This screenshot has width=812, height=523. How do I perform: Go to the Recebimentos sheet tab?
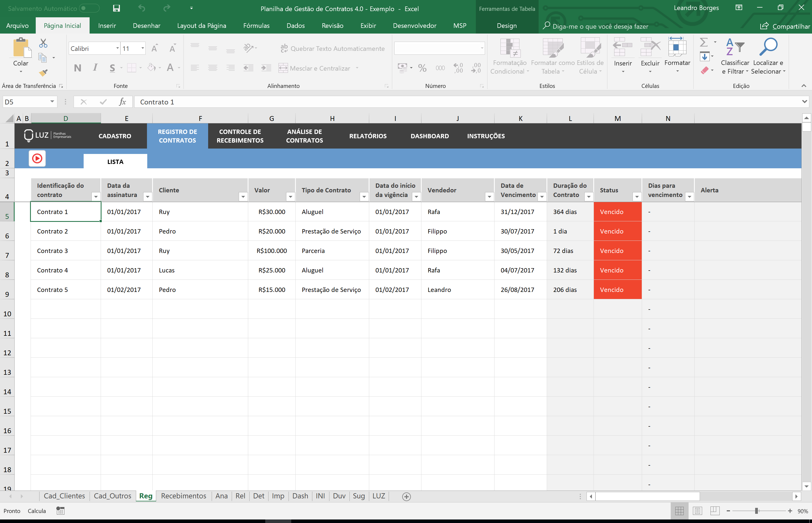184,496
